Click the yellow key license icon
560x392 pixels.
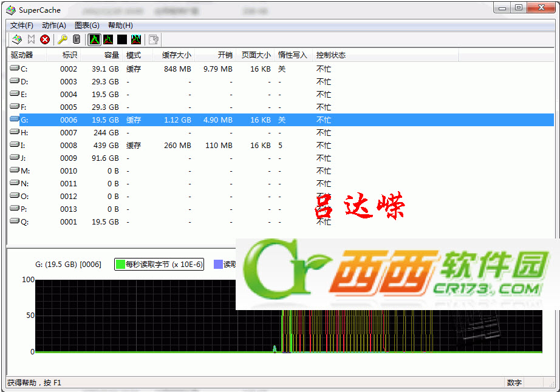[63, 39]
